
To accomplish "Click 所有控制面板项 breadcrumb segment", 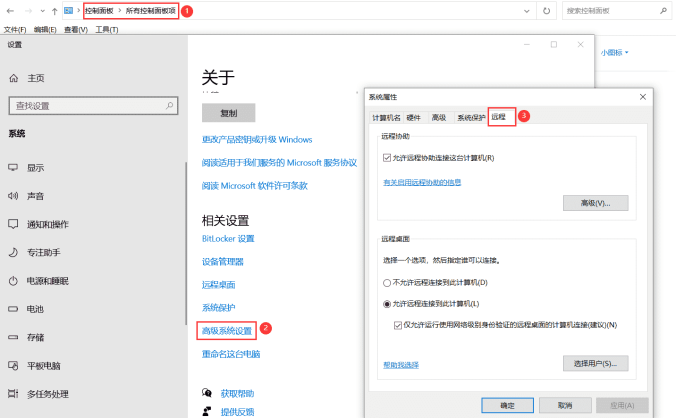I will pyautogui.click(x=150, y=11).
